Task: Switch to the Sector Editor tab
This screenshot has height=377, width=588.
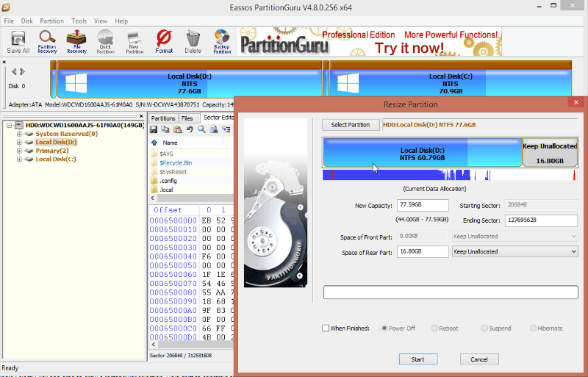Action: coord(218,118)
